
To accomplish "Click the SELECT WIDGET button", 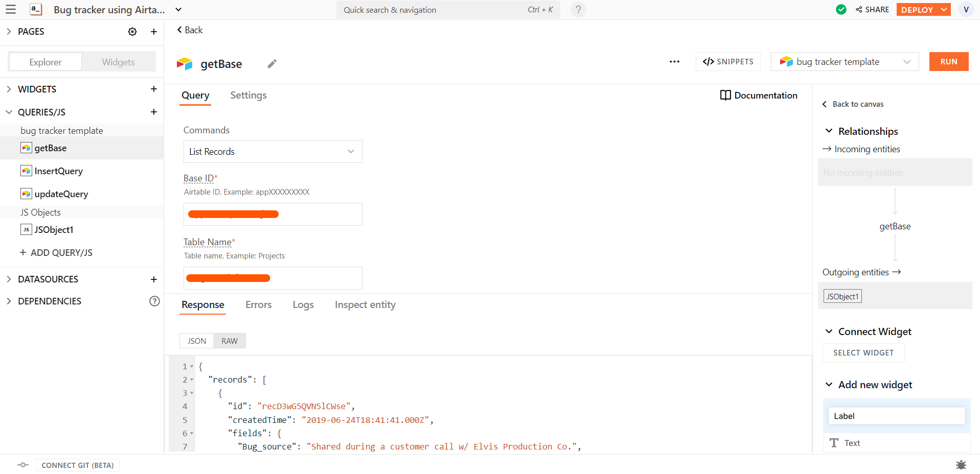I will tap(863, 353).
